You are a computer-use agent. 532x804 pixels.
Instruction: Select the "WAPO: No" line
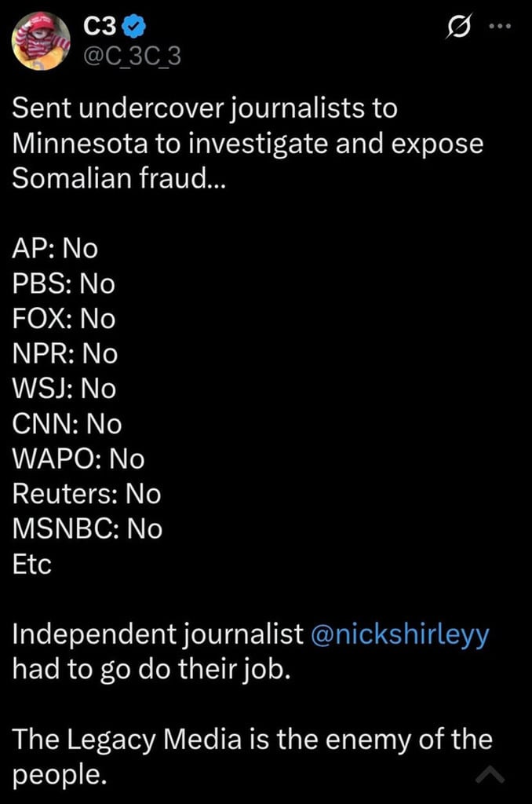click(78, 459)
